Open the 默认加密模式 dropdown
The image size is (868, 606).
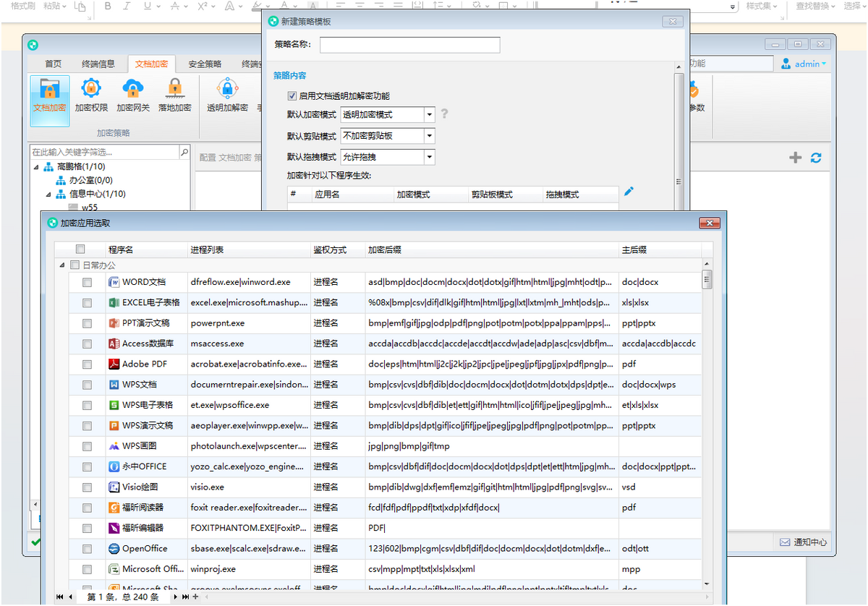(430, 114)
